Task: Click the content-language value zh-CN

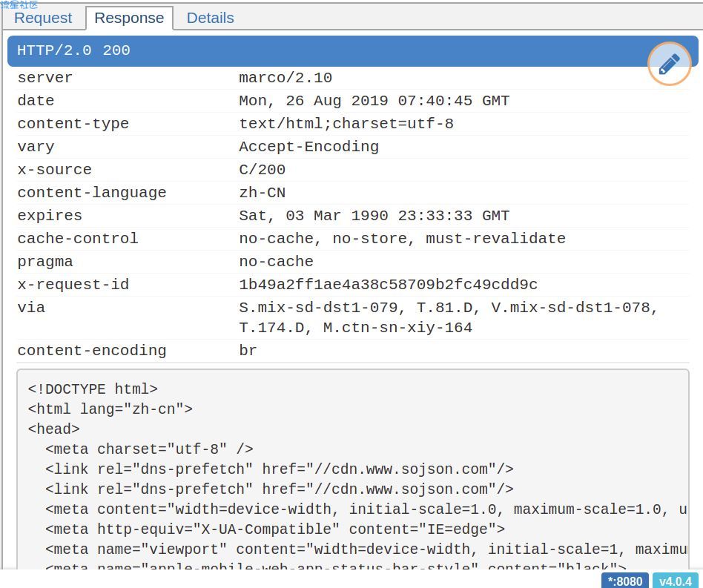Action: (x=262, y=193)
